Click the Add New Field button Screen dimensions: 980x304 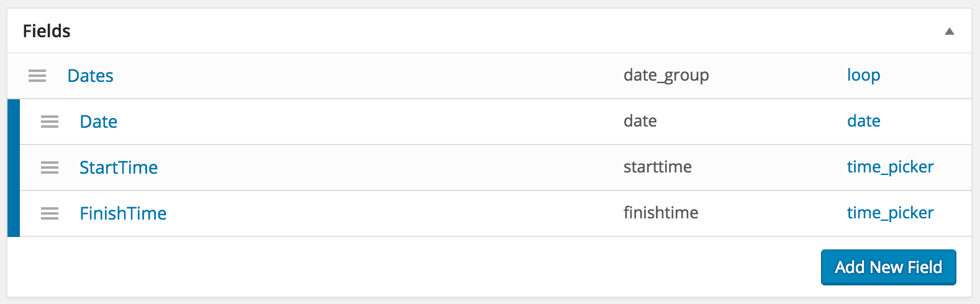click(888, 267)
